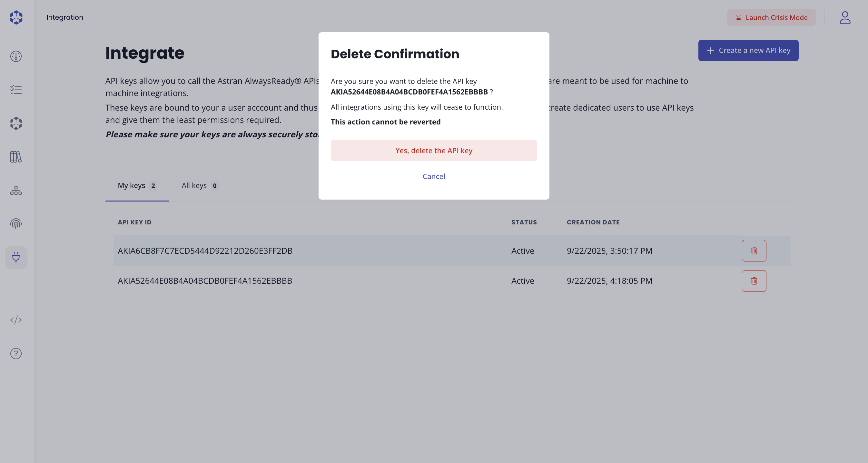Open the fingerprint identity section
The image size is (868, 463).
click(x=16, y=224)
